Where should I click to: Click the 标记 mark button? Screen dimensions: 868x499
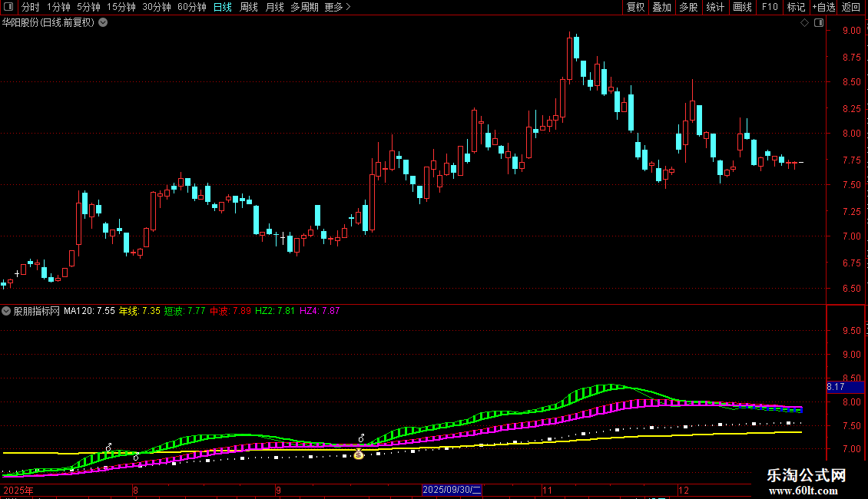[796, 7]
